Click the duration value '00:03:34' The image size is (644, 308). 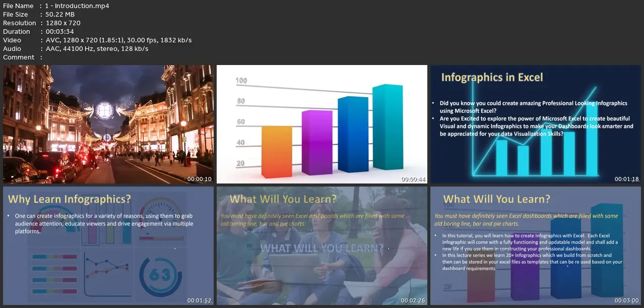61,32
